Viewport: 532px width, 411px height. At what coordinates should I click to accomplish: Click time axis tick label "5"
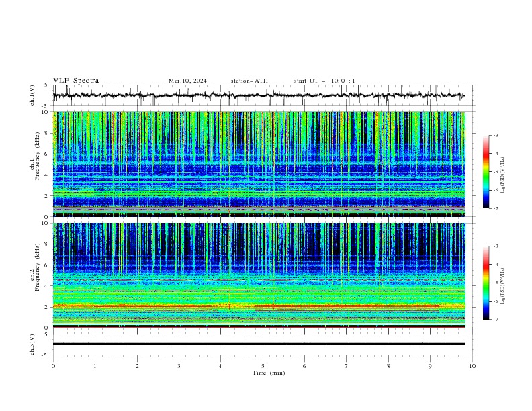263,366
